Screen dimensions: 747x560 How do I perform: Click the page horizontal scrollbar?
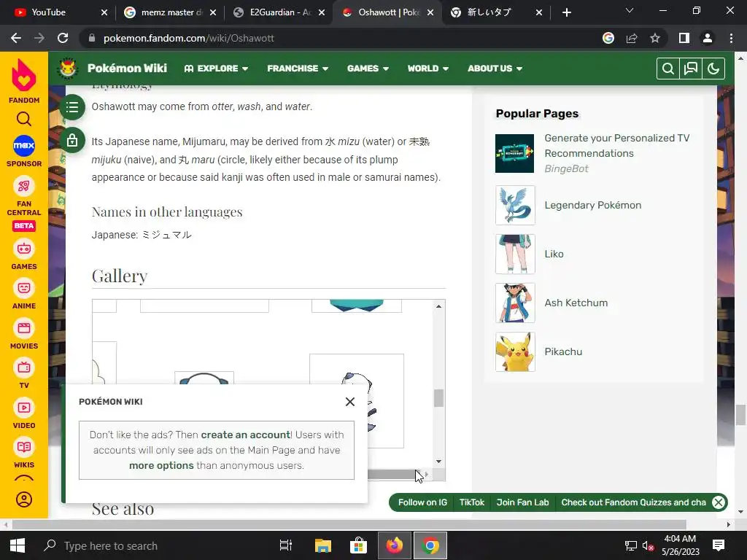tap(349, 525)
